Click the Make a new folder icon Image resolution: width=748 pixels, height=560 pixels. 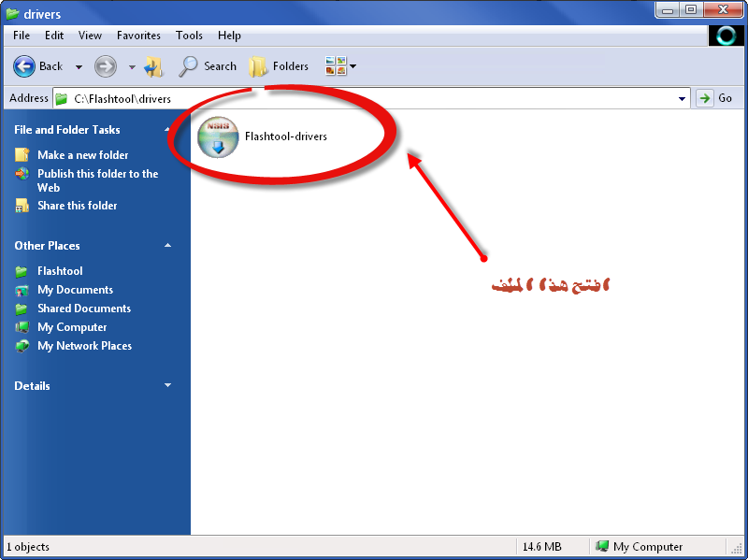pyautogui.click(x=22, y=154)
